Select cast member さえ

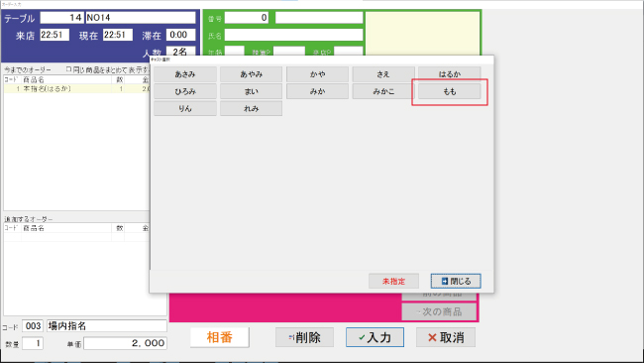(x=383, y=74)
